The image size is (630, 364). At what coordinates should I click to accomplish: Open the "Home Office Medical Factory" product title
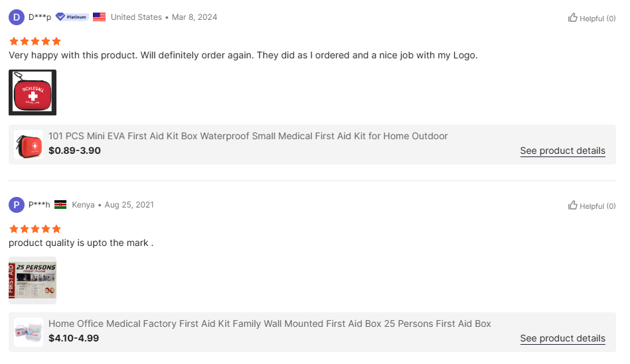[x=270, y=324]
